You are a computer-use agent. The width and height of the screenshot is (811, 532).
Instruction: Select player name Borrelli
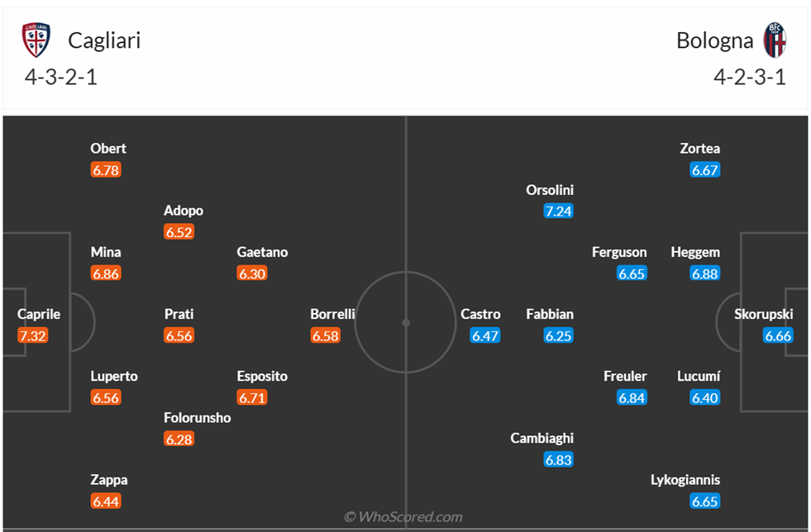(x=332, y=314)
